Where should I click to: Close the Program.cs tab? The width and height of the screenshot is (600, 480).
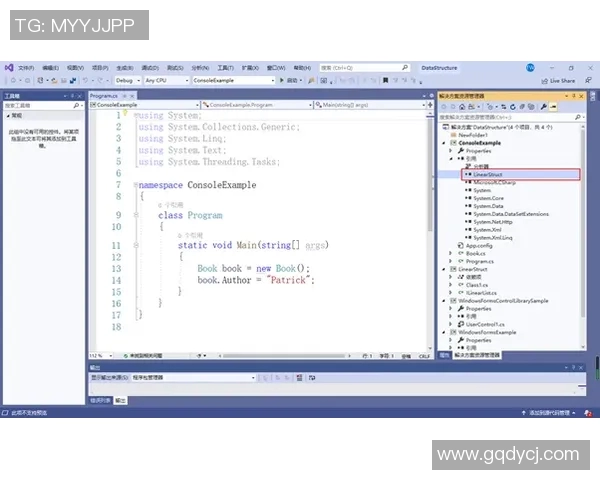coord(132,96)
